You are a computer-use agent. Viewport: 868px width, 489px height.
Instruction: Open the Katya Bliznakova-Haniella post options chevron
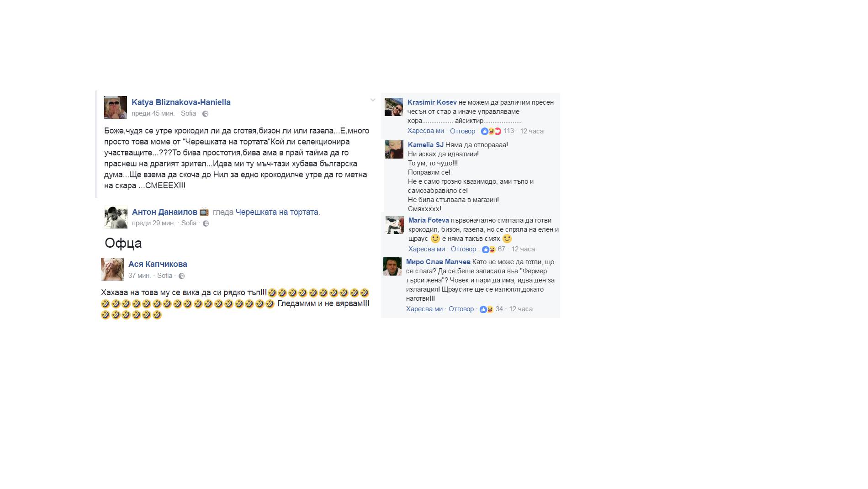tap(373, 100)
